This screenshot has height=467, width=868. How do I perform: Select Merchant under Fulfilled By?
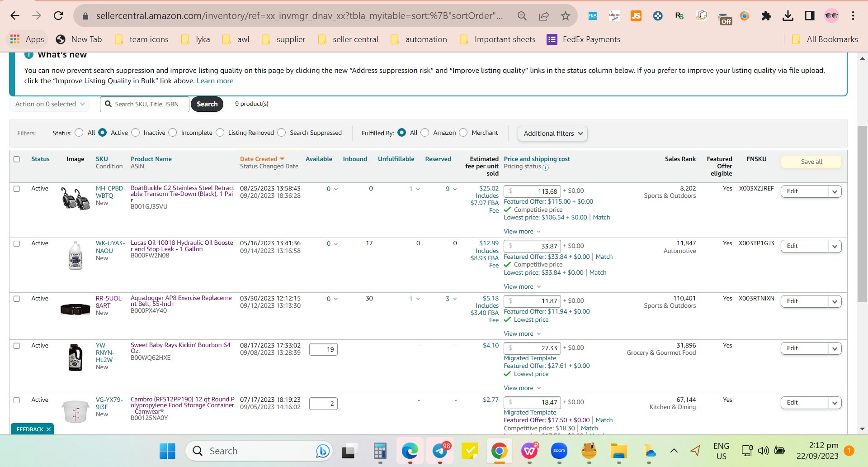click(x=463, y=133)
